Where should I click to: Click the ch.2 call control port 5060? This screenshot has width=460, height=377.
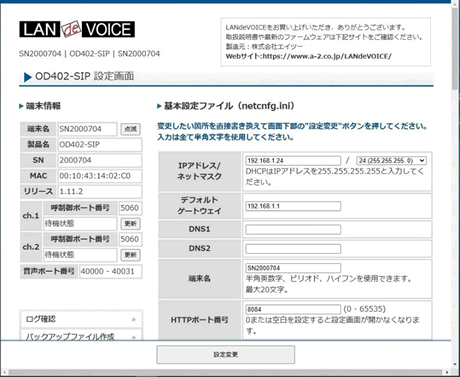click(x=130, y=239)
